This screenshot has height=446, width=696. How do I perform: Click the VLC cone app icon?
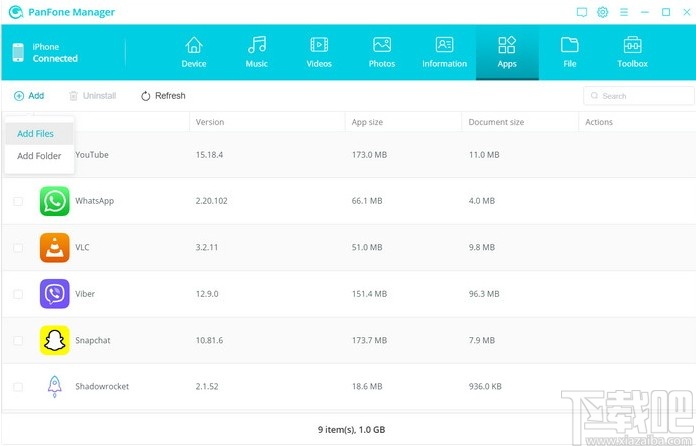(55, 247)
